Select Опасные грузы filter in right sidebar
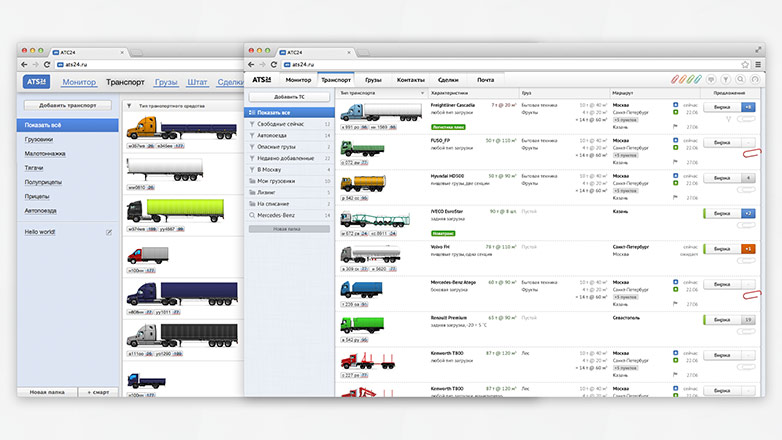782x440 pixels. pyautogui.click(x=289, y=147)
